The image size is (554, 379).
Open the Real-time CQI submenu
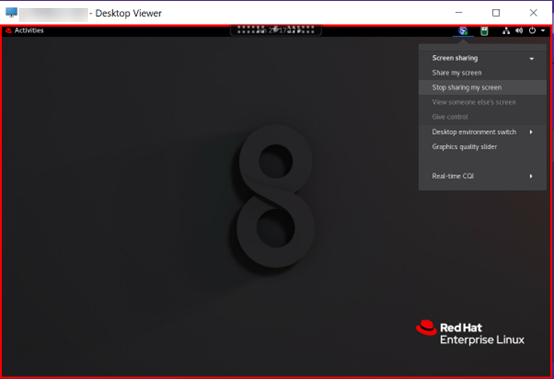pos(482,176)
